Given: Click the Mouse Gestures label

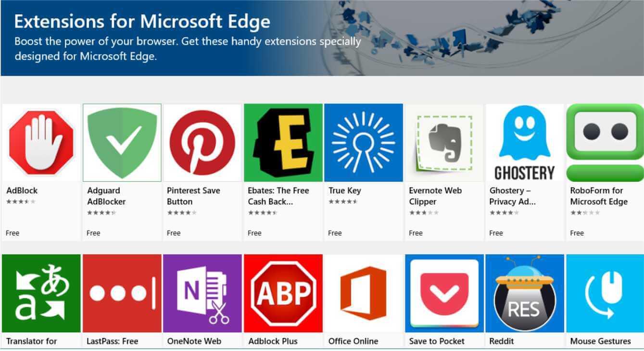Looking at the screenshot, I should point(601,341).
